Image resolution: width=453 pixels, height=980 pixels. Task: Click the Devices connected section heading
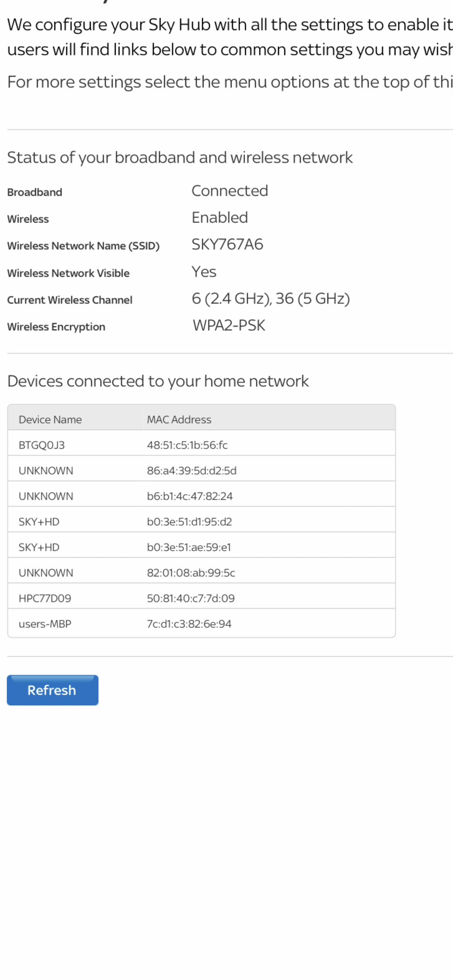click(158, 381)
